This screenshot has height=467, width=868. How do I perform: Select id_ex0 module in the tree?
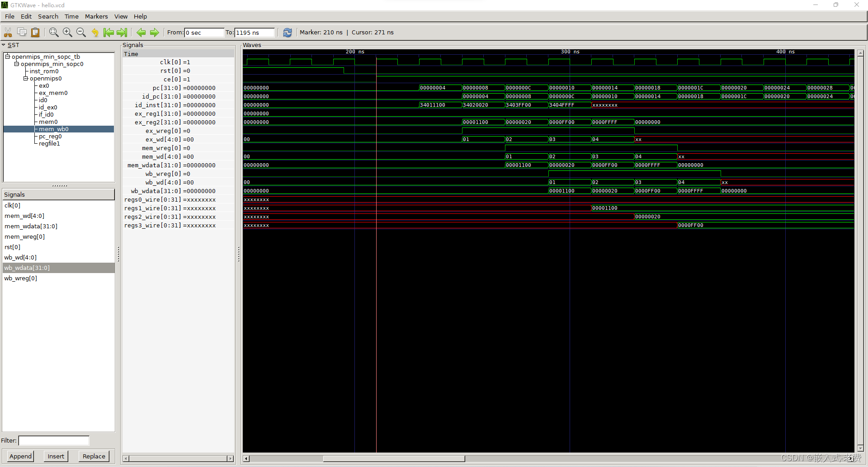(48, 107)
